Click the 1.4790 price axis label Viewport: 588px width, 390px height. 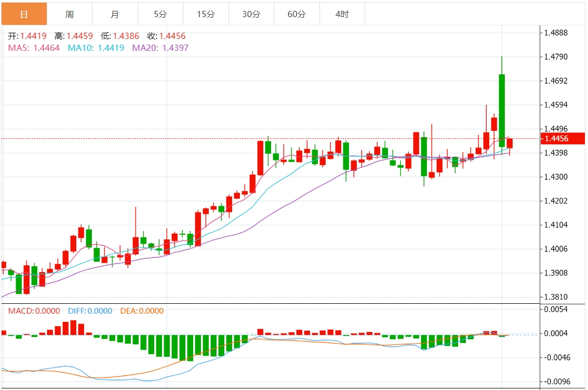556,57
